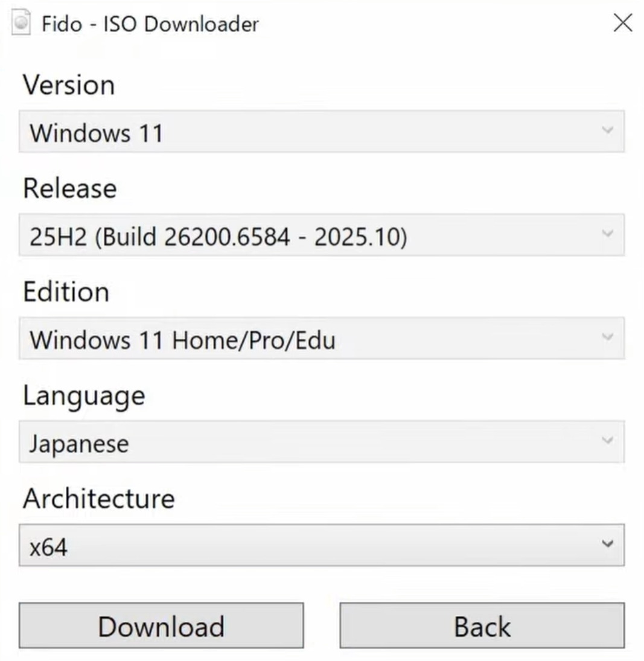
Task: Click the "Fido - ISO Downloader" title text
Action: coord(150,24)
